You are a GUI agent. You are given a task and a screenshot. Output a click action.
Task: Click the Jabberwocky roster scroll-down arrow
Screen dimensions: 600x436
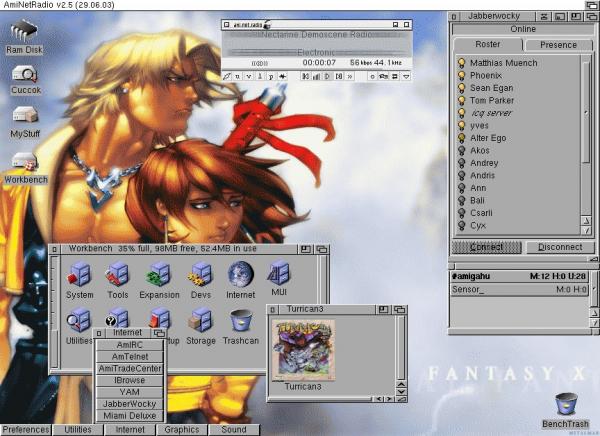tap(586, 230)
